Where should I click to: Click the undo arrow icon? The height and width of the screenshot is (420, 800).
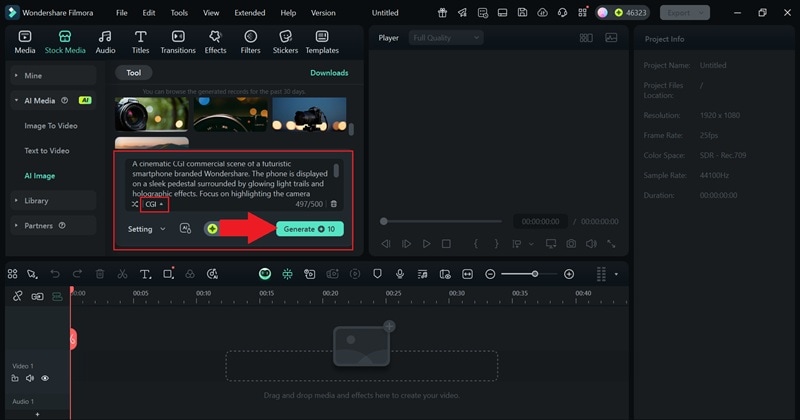point(55,274)
